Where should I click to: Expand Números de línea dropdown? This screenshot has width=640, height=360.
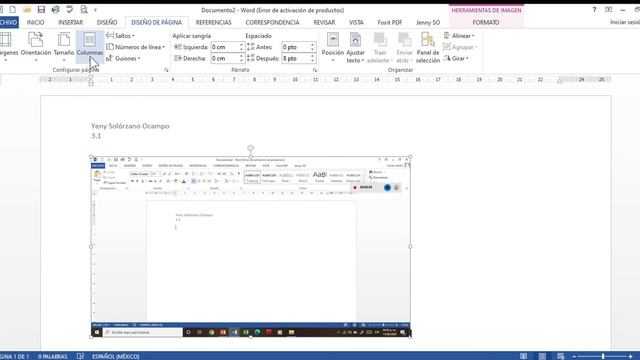coord(136,47)
